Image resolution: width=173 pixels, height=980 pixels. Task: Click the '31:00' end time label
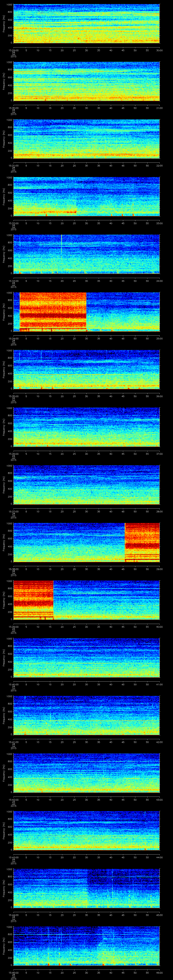tap(160, 108)
